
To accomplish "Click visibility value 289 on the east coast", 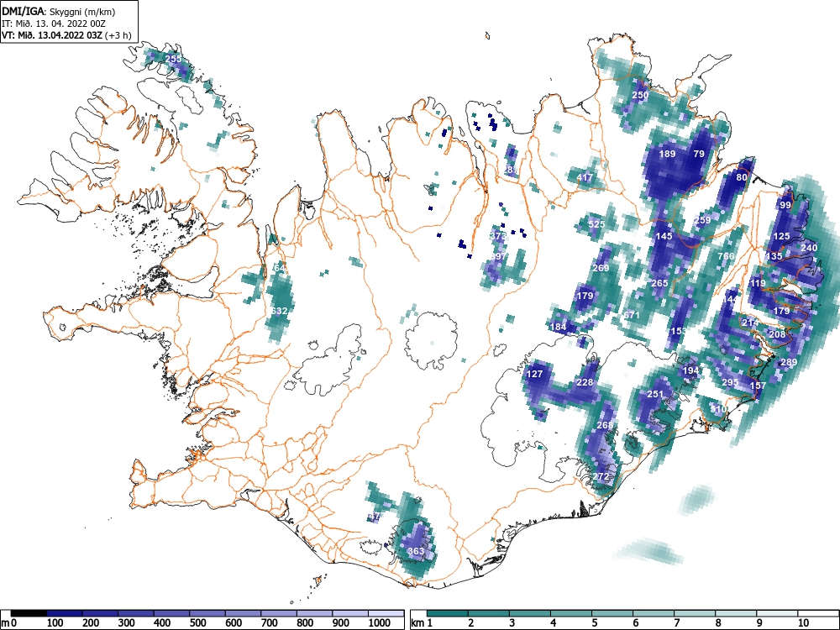I will [789, 362].
